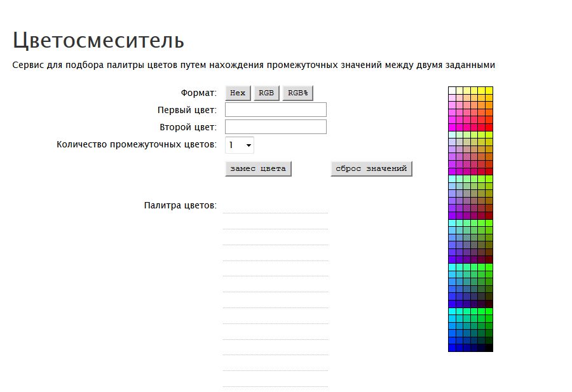Pick the pure red swatch in the grid
Viewport: 572px width, 392px height.
point(489,127)
